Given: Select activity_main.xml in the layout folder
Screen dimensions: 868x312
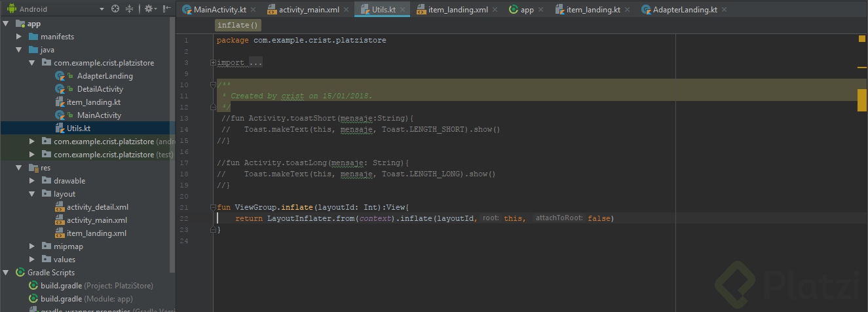Looking at the screenshot, I should coord(96,220).
